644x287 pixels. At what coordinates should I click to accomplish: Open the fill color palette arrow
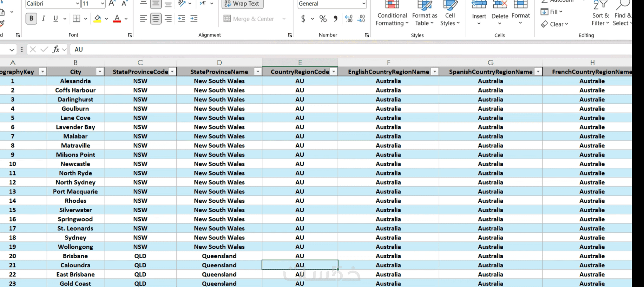point(106,19)
